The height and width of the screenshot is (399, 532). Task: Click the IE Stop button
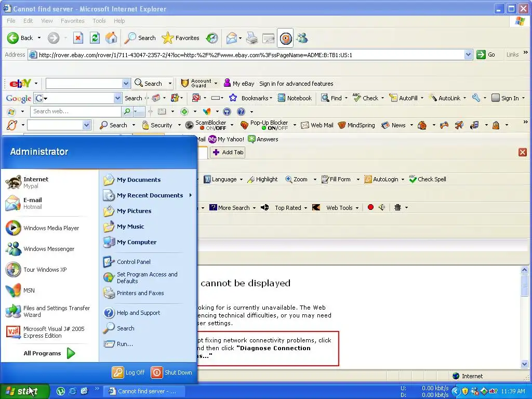[78, 38]
